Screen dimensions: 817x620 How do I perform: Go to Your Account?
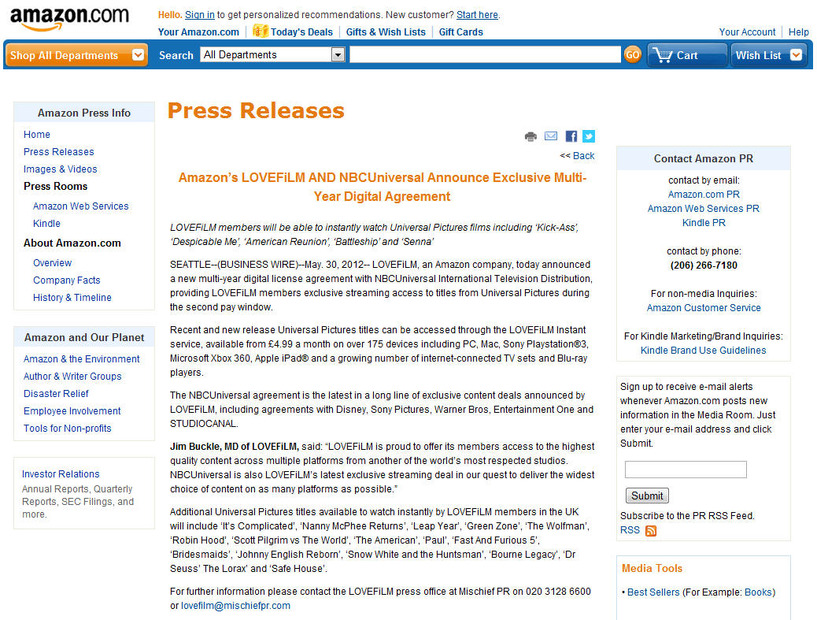point(747,32)
